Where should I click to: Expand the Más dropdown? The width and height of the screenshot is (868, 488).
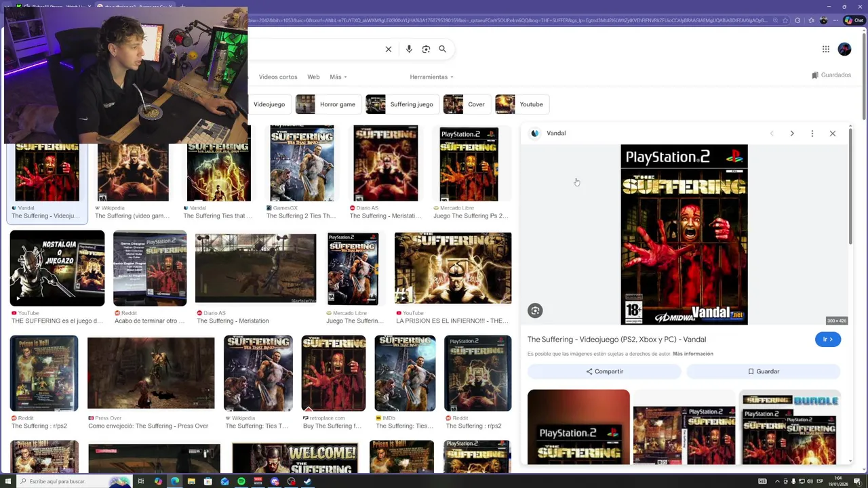(338, 77)
